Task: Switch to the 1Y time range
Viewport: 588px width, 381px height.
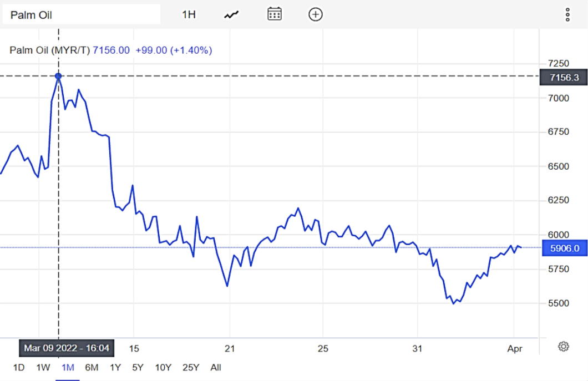Action: click(115, 367)
